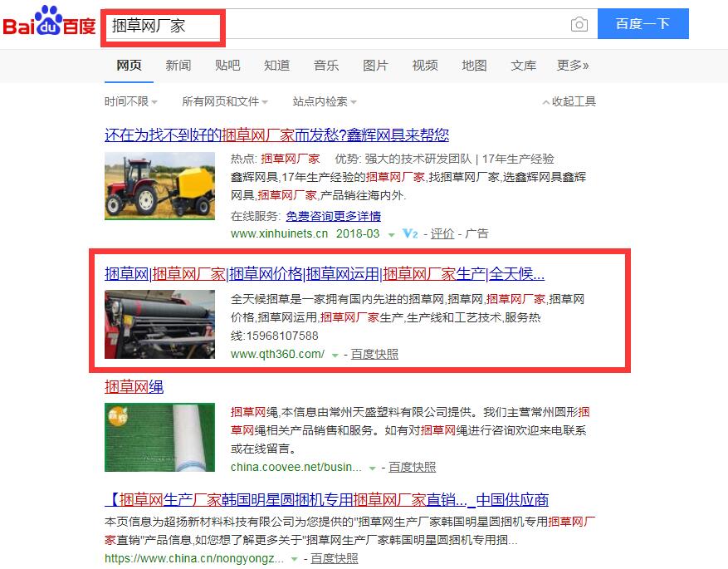Open the 时间不限 time filter dropdown
The width and height of the screenshot is (728, 569).
tap(130, 101)
